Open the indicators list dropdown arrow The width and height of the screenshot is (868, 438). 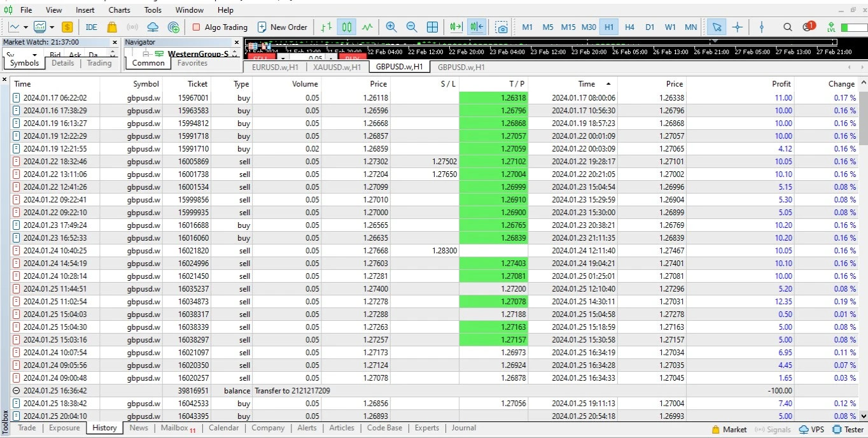point(52,27)
